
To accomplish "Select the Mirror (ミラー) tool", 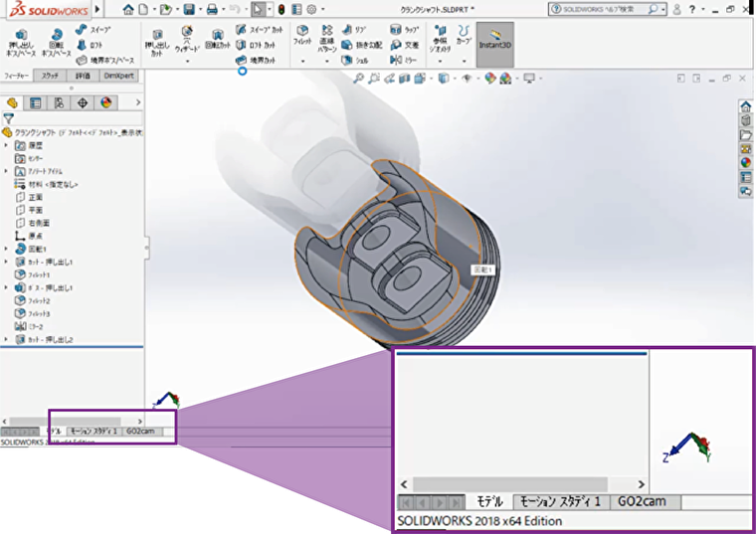I will click(403, 61).
